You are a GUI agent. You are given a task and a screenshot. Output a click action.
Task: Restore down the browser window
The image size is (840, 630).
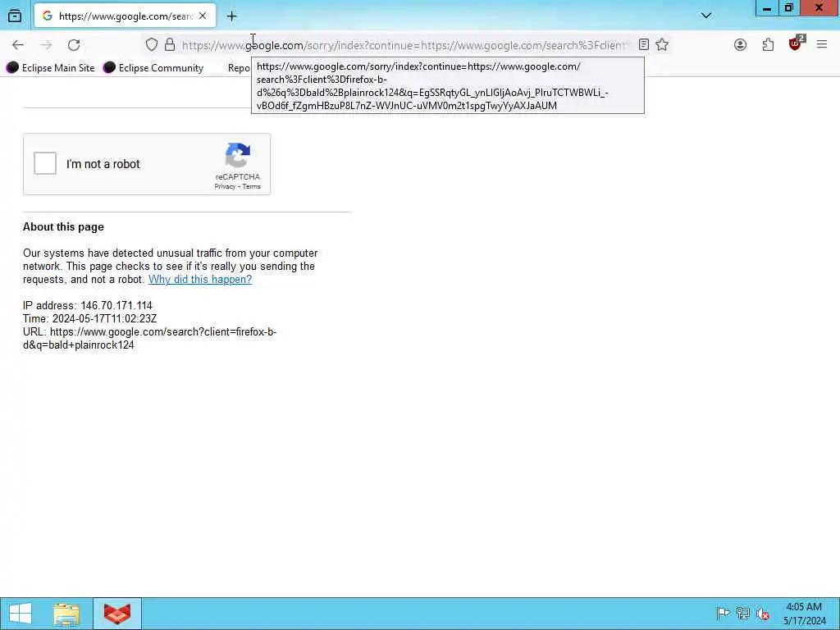(788, 8)
